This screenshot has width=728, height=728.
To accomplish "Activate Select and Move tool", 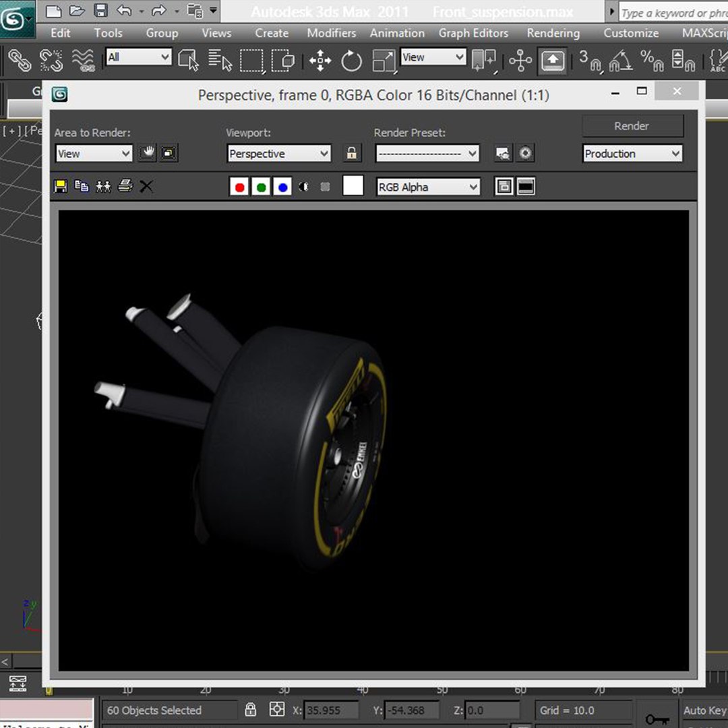I will (x=320, y=61).
